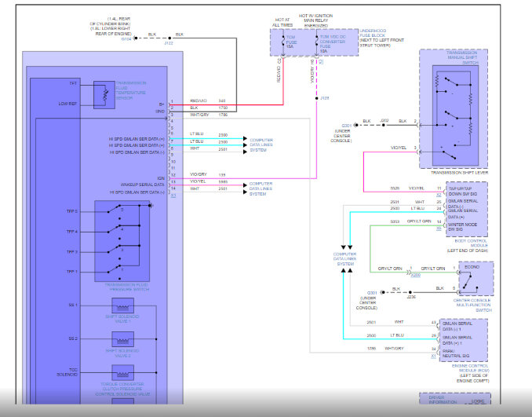The image size is (532, 417).
Task: Open the J128 splice reference
Action: point(325,98)
